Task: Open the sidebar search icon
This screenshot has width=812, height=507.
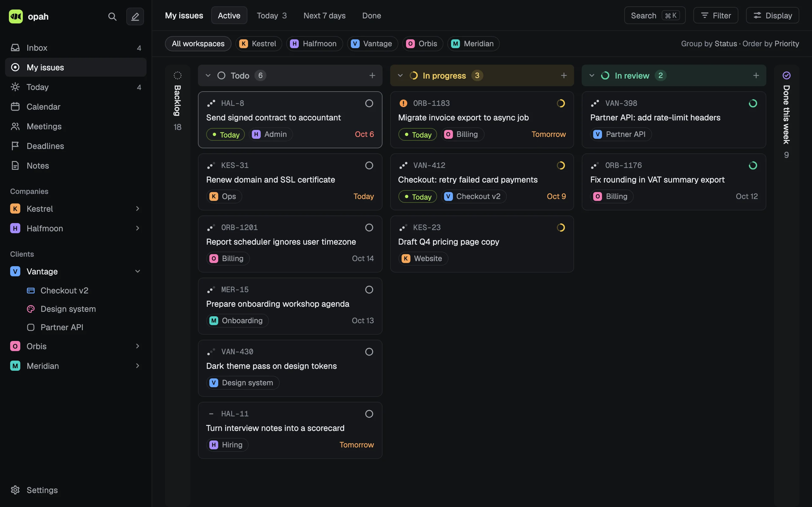Action: (112, 16)
